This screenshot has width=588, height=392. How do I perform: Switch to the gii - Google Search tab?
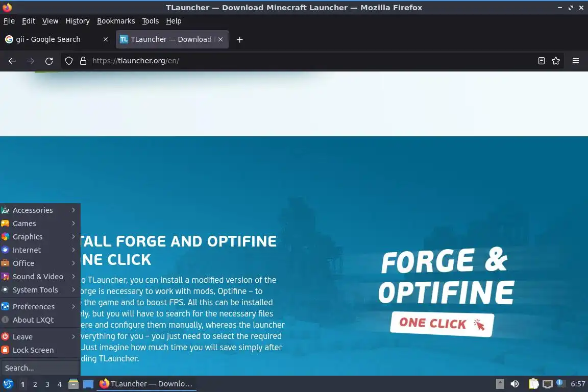tap(57, 39)
